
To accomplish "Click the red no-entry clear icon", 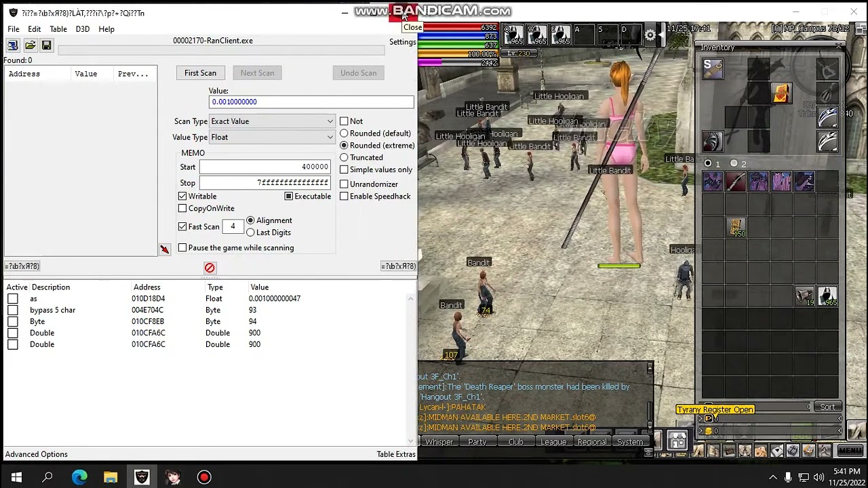I will pyautogui.click(x=210, y=268).
